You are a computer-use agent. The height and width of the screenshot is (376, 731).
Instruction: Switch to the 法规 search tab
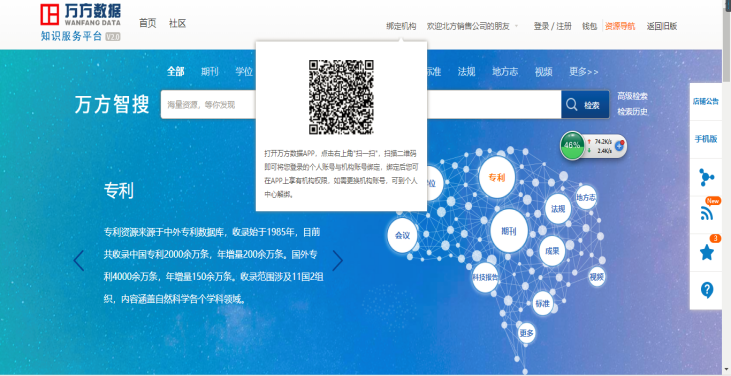point(466,72)
